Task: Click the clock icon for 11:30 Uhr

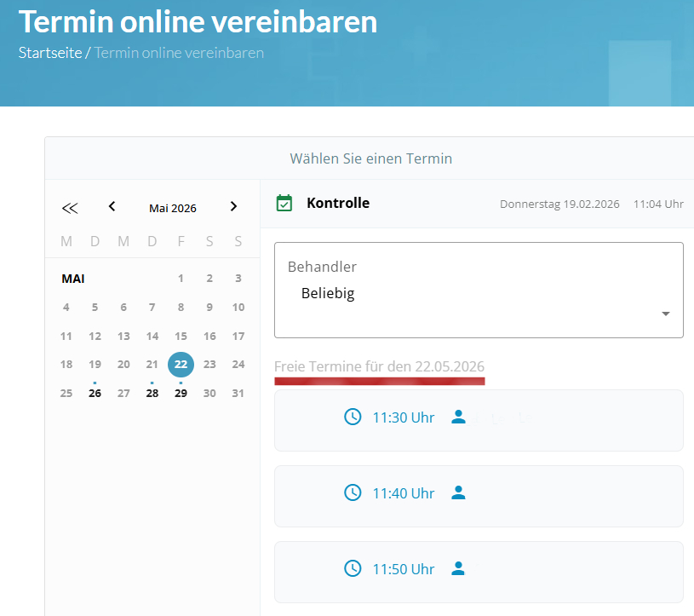Action: [x=353, y=417]
